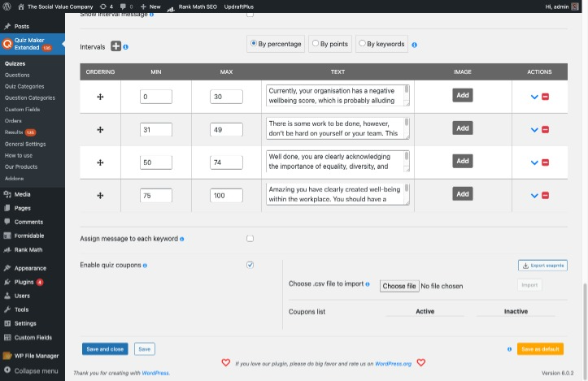This screenshot has height=381, width=588.
Task: Select the By percentage radio option
Action: tap(255, 44)
